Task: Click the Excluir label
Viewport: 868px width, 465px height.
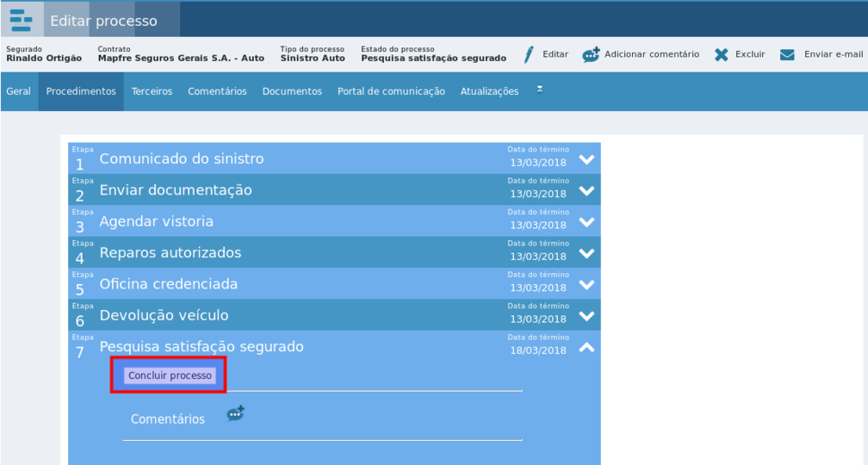Action: (750, 54)
